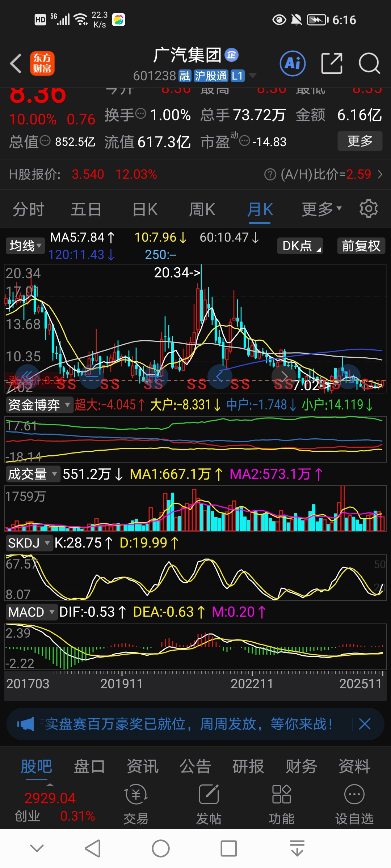
Task: Open the 公告 tab
Action: 195,766
